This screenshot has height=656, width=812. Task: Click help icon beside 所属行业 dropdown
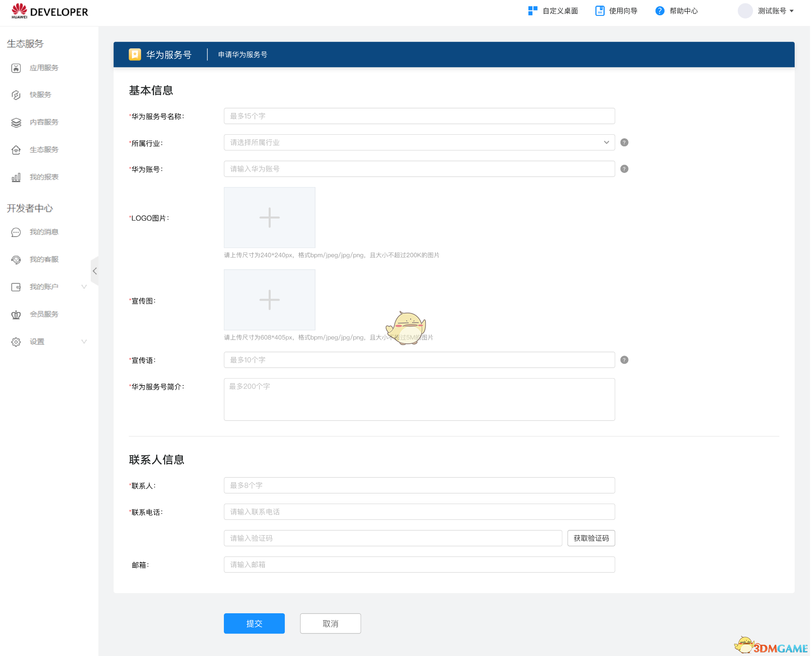[624, 142]
